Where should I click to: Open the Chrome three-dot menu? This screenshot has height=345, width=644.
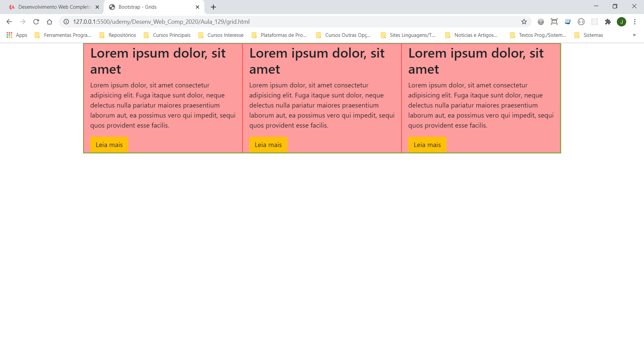tap(635, 22)
